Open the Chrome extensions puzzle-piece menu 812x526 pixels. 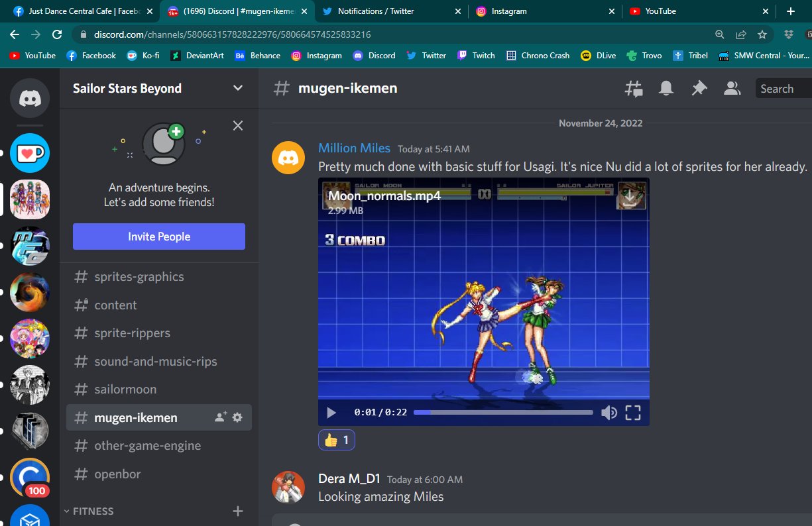[x=788, y=34]
